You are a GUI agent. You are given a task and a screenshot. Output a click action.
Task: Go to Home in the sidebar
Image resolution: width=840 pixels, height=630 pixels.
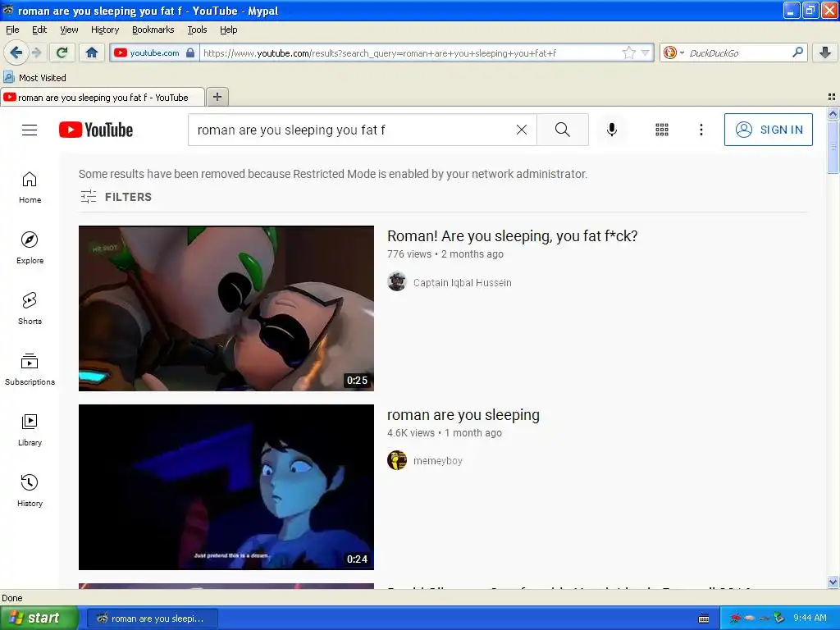click(x=30, y=187)
